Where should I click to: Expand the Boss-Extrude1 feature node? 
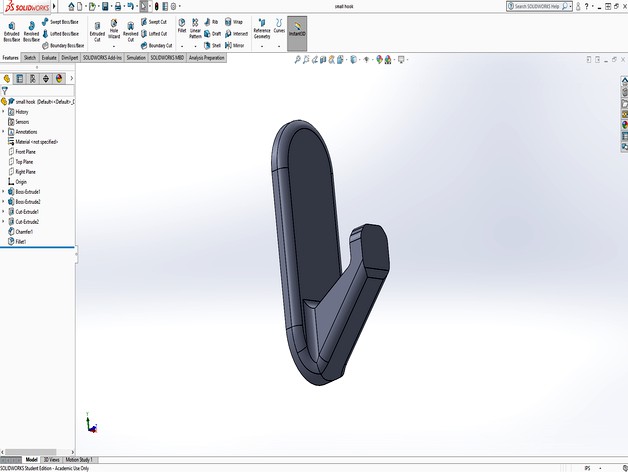3,191
